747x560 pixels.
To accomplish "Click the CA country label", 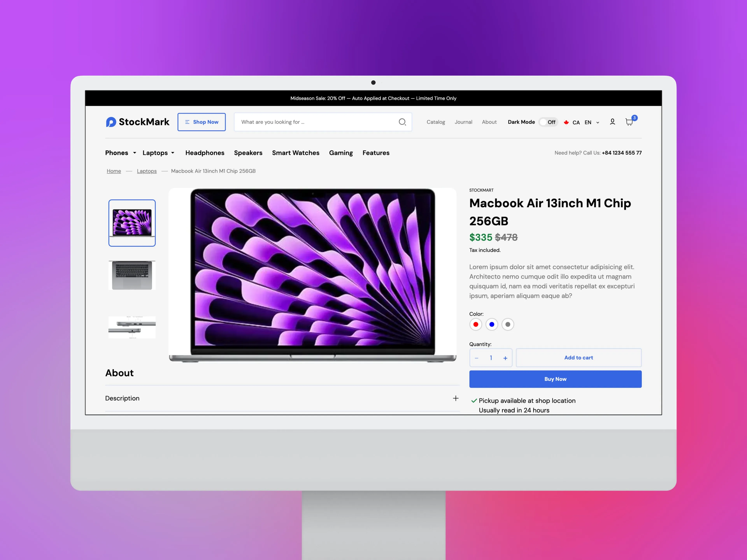I will pos(576,122).
